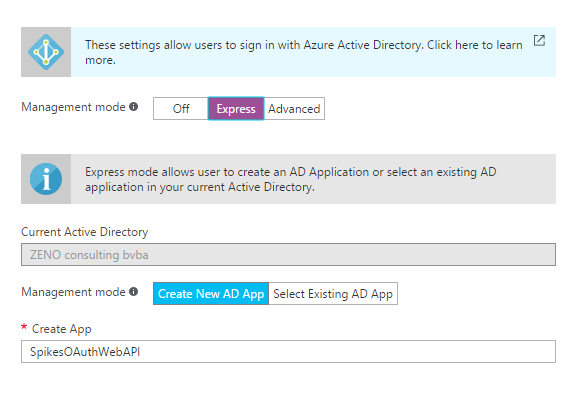Screen dimensions: 574x396
Task: Click the Azure Active Directory diamond icon
Action: 46,52
